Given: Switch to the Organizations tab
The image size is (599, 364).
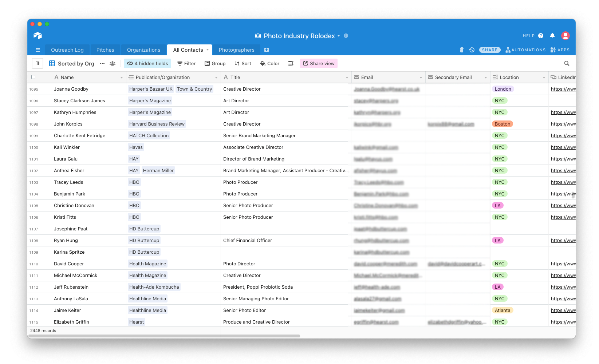Looking at the screenshot, I should pos(143,50).
